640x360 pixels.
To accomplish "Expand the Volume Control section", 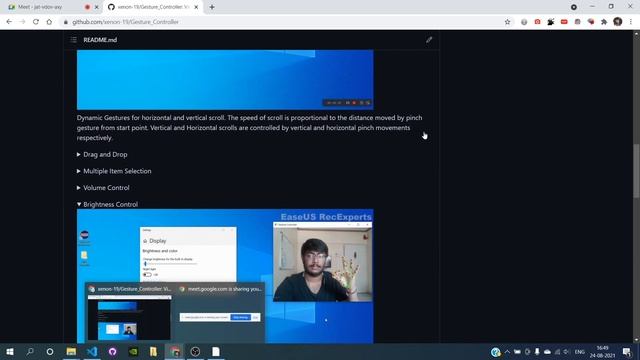I will pos(103,188).
